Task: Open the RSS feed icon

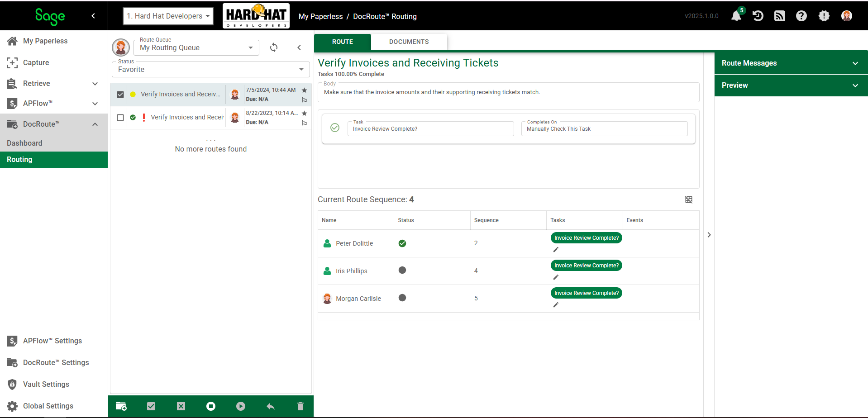Action: pos(780,16)
